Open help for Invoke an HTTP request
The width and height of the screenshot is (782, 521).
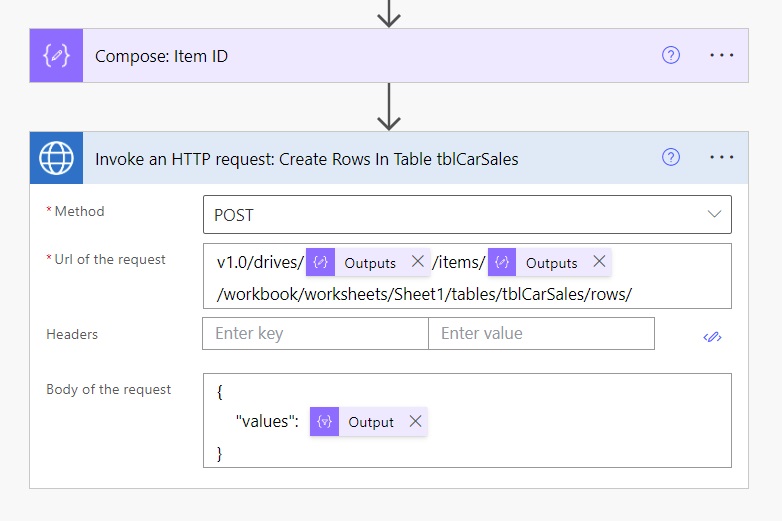[671, 158]
